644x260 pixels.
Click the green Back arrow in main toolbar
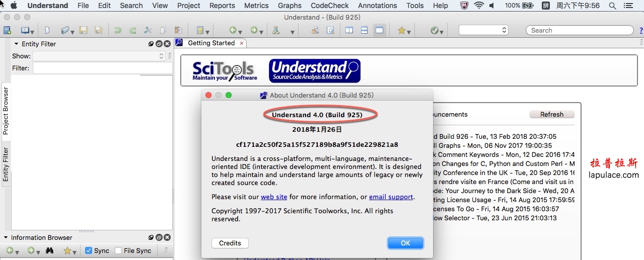233,30
